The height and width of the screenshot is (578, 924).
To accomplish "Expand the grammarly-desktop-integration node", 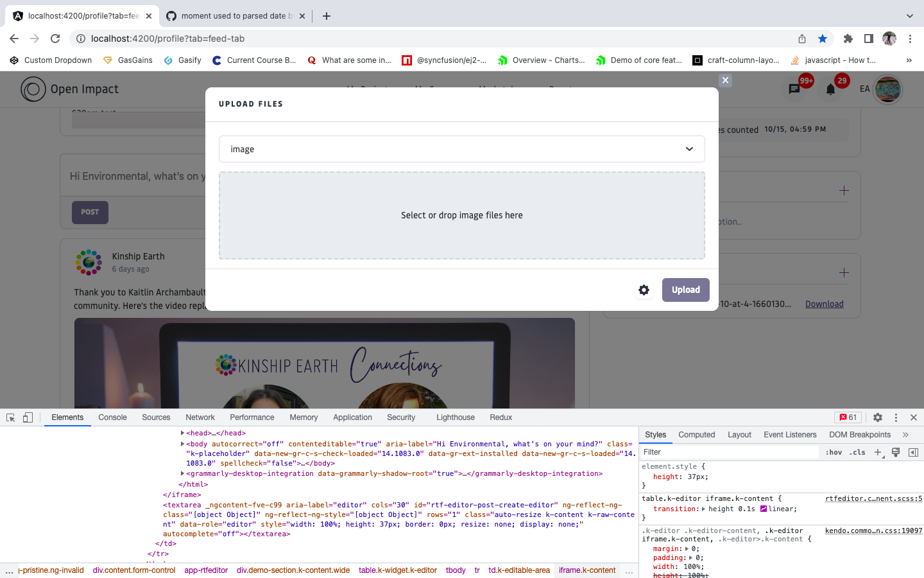I will [x=182, y=473].
